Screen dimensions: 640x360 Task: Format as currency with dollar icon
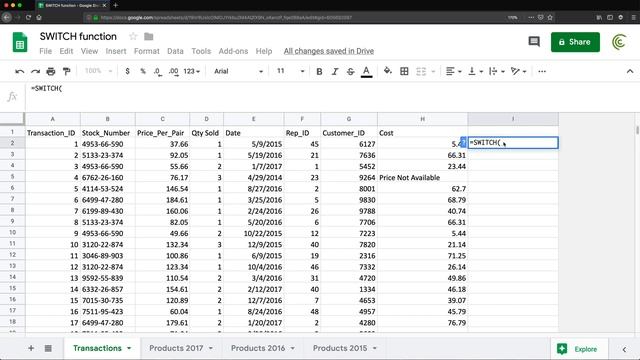(x=127, y=71)
